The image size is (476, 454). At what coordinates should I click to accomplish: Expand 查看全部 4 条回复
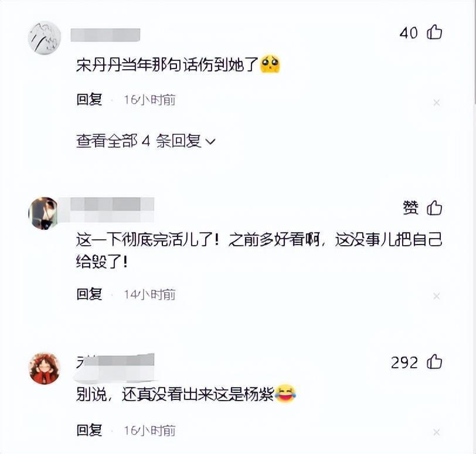click(146, 141)
